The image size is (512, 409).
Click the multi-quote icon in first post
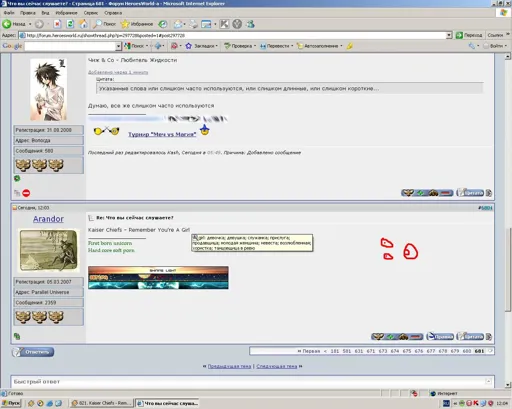point(489,193)
